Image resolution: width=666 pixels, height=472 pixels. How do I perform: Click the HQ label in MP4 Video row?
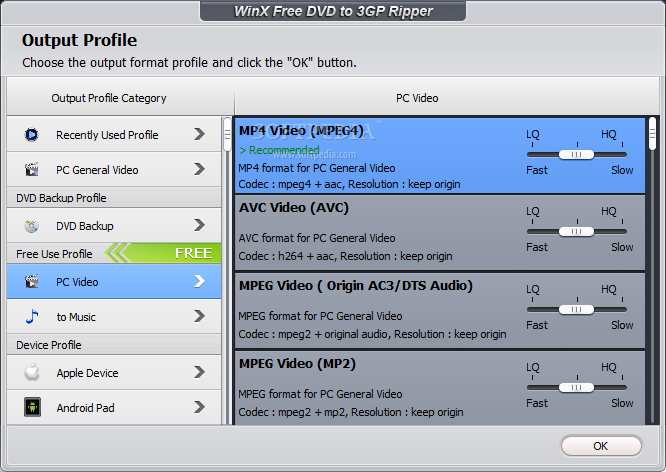[x=608, y=134]
